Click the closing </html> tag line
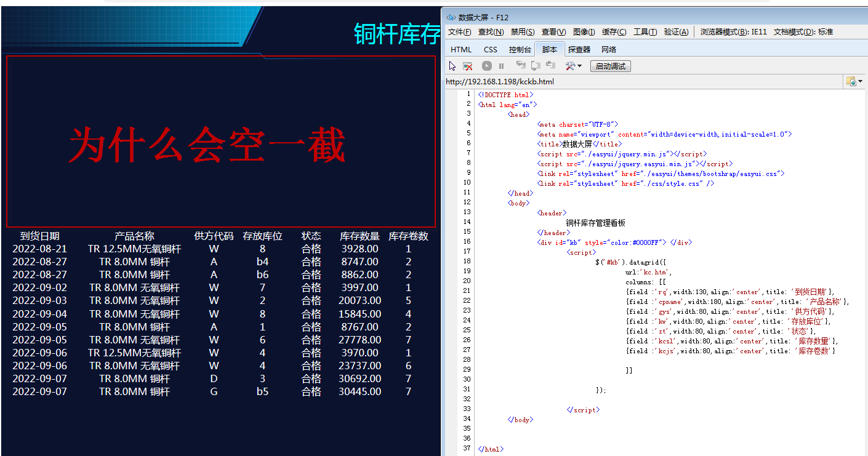This screenshot has width=868, height=456. point(491,449)
